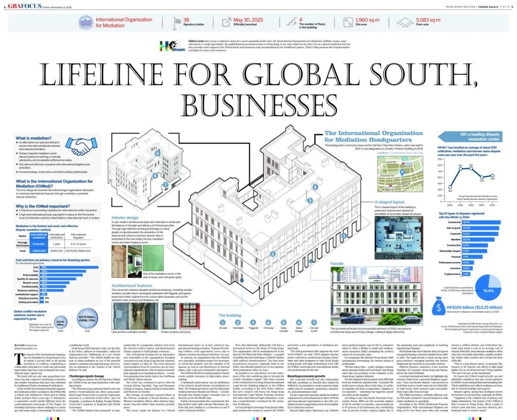This screenshot has width=517, height=420.
Task: Open the red timber windows photo
Action: tap(189, 316)
